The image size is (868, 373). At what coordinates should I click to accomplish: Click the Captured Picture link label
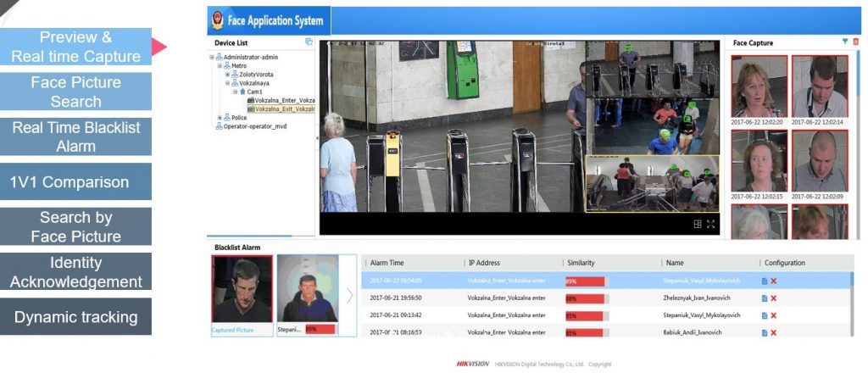[232, 330]
